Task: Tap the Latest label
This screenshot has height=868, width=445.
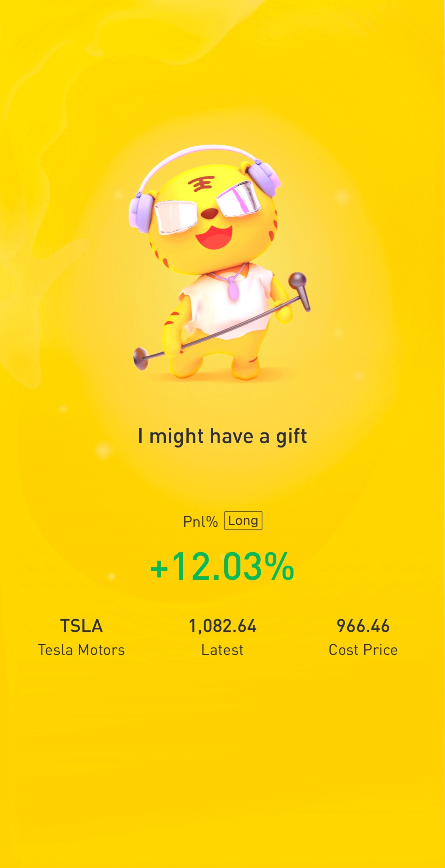Action: [x=222, y=650]
